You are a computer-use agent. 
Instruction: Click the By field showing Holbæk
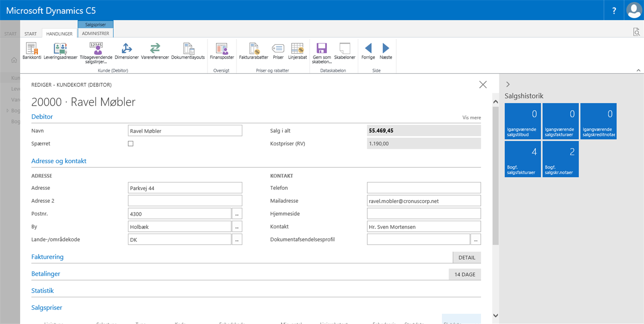coord(179,227)
